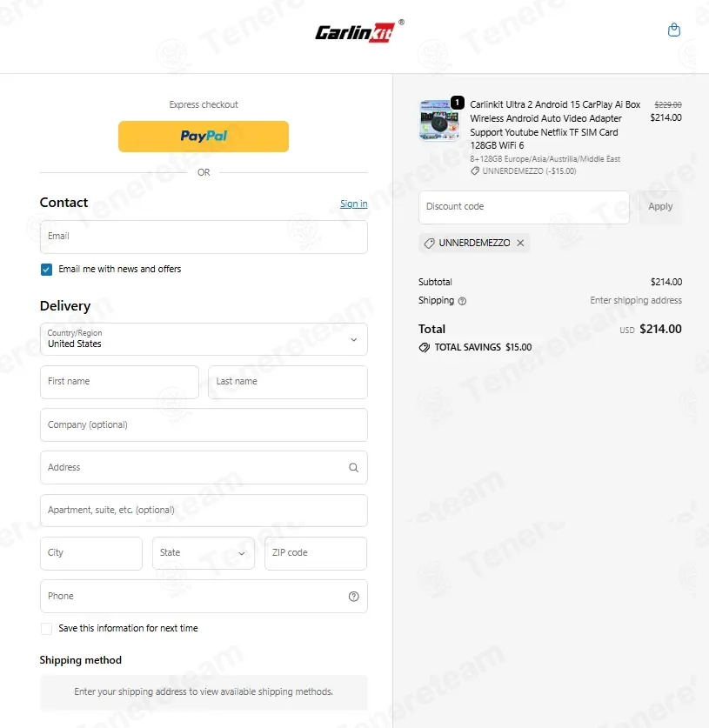The height and width of the screenshot is (728, 709).
Task: Focus the Phone field
Action: pyautogui.click(x=204, y=596)
